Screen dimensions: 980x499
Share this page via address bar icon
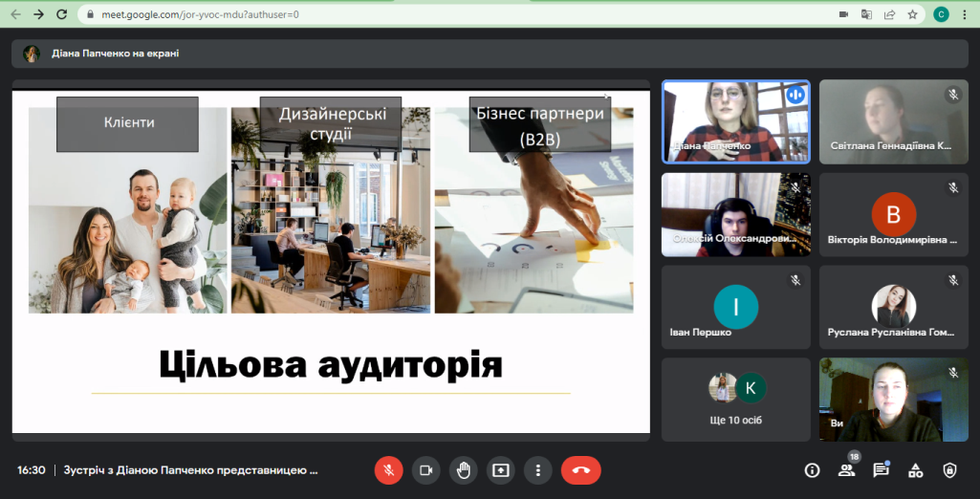point(889,14)
